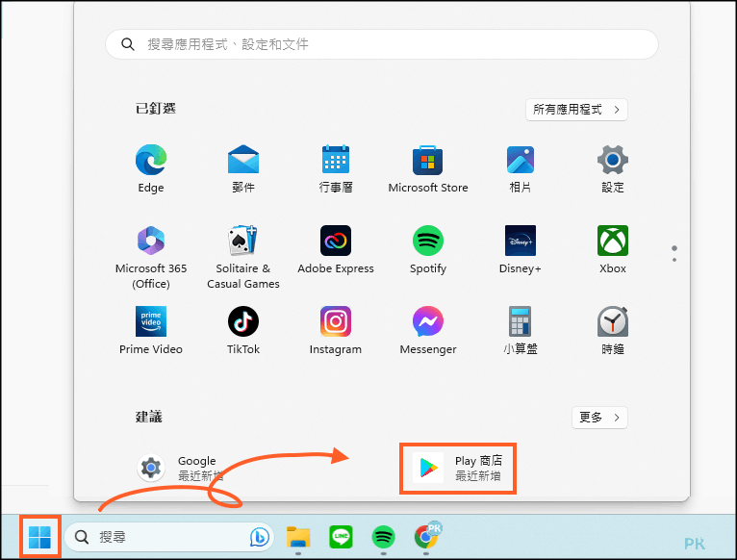Open Messenger app
This screenshot has height=560, width=737.
(x=428, y=331)
